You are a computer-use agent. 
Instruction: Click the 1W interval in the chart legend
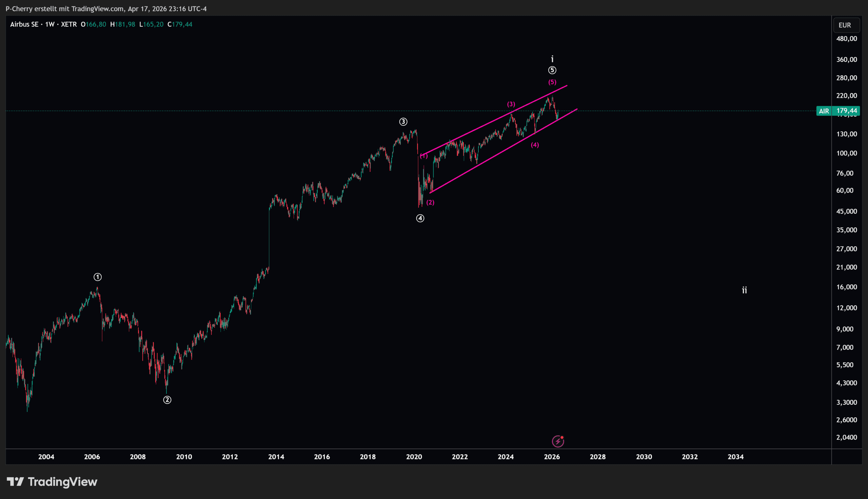50,24
